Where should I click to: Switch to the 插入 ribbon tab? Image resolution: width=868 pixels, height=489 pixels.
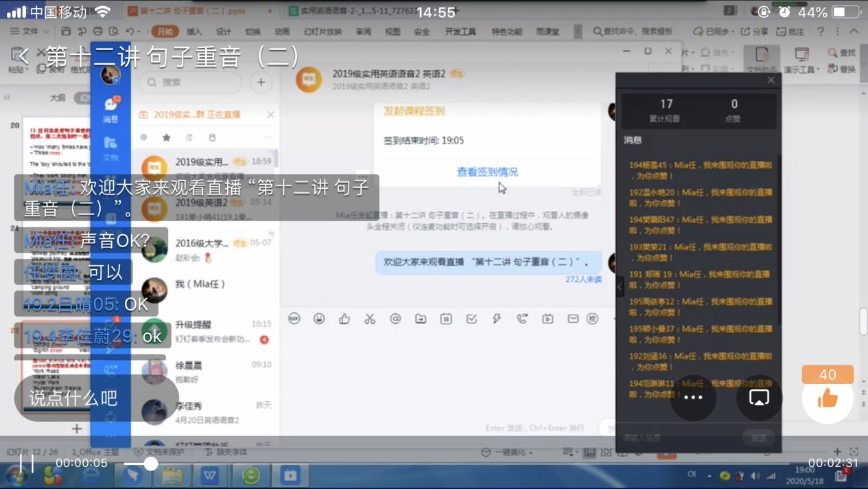click(194, 32)
